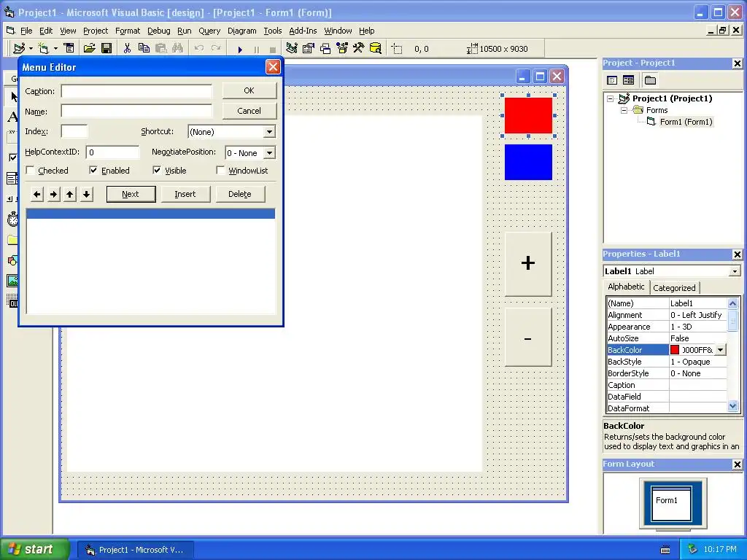Click Toggle Folders icon in Project panel
This screenshot has width=747, height=560.
pos(650,80)
